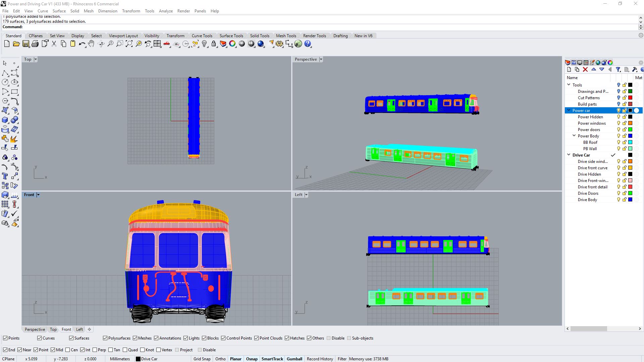Click the red Delete layer X icon

[585, 70]
